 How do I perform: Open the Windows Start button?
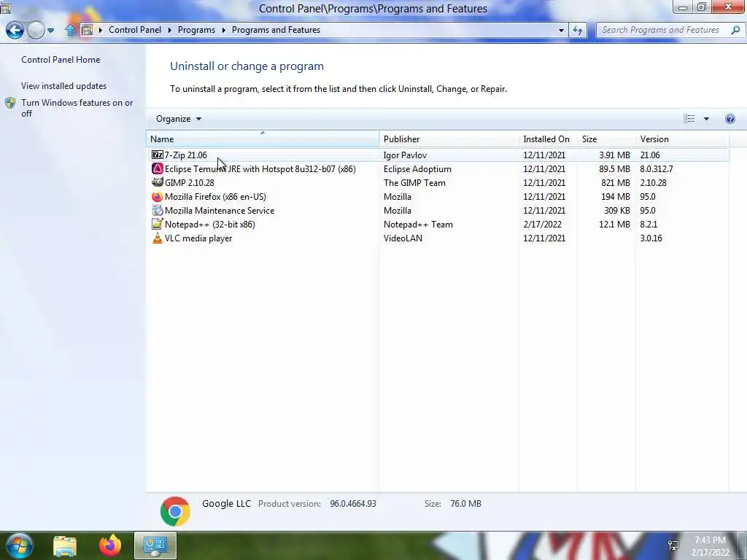pos(19,545)
